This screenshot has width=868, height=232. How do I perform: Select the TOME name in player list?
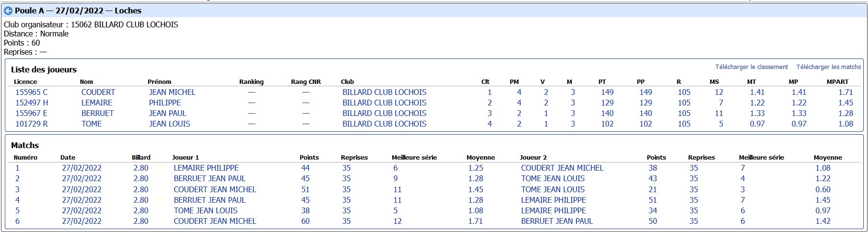tap(91, 124)
